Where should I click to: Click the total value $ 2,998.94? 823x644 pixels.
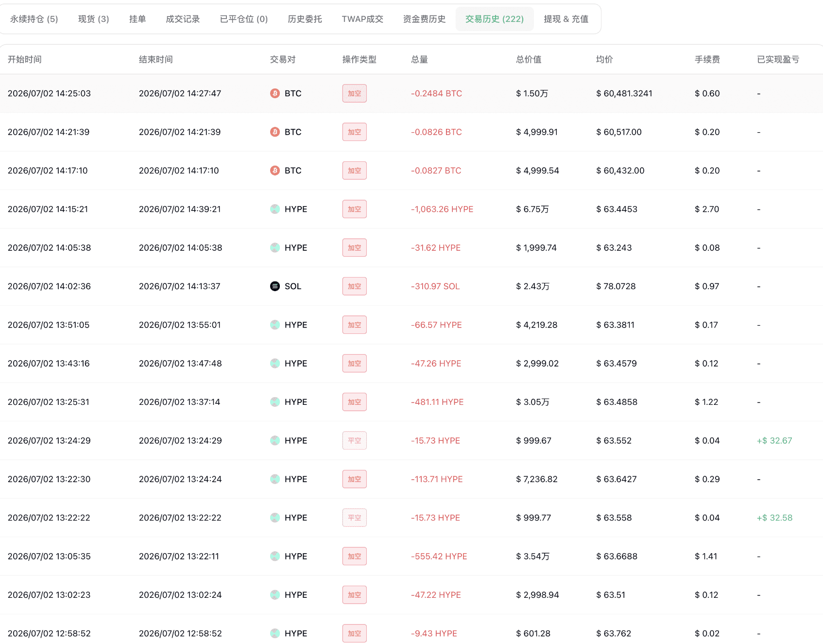(537, 594)
